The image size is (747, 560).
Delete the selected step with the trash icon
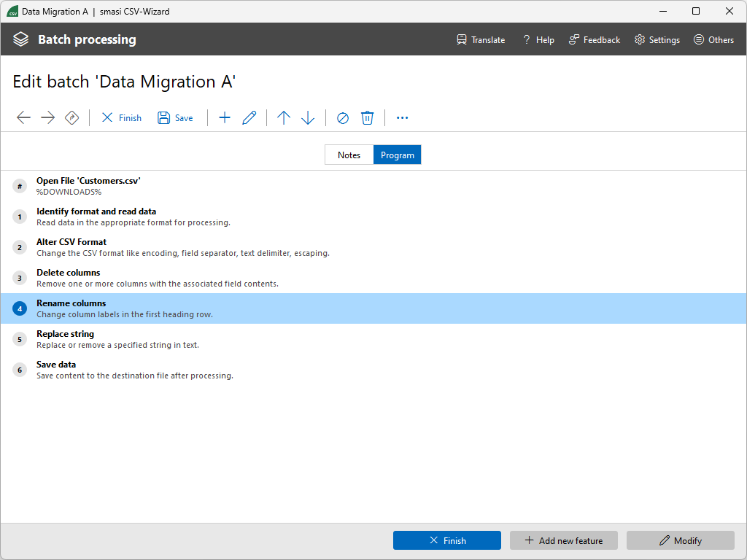[367, 117]
